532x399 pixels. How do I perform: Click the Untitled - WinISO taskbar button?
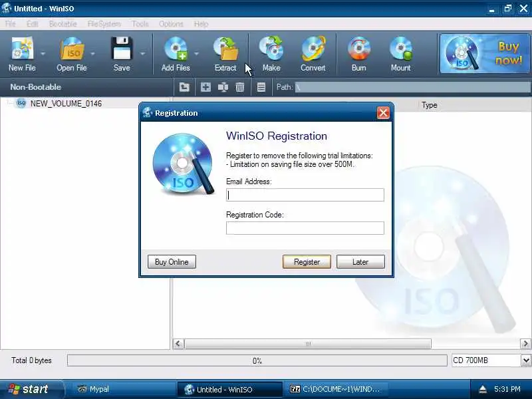(229, 389)
